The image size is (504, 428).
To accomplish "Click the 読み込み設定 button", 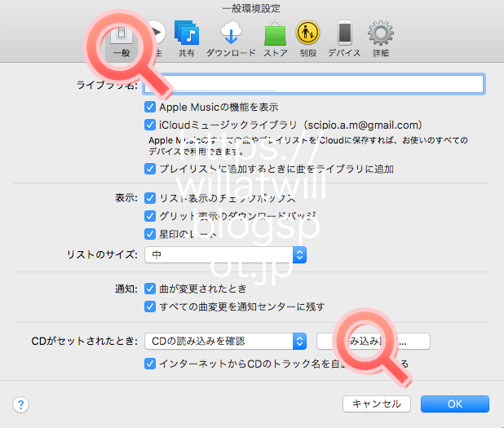I will [x=374, y=341].
